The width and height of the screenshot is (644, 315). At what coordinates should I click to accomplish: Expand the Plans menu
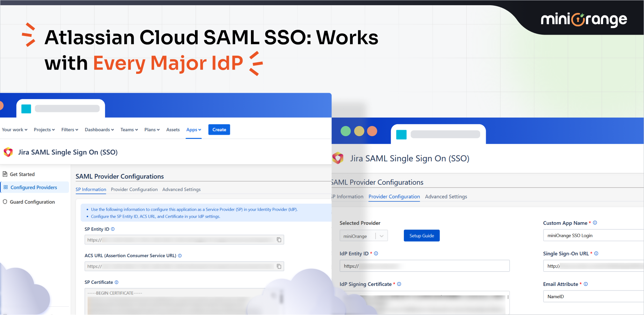pyautogui.click(x=152, y=130)
